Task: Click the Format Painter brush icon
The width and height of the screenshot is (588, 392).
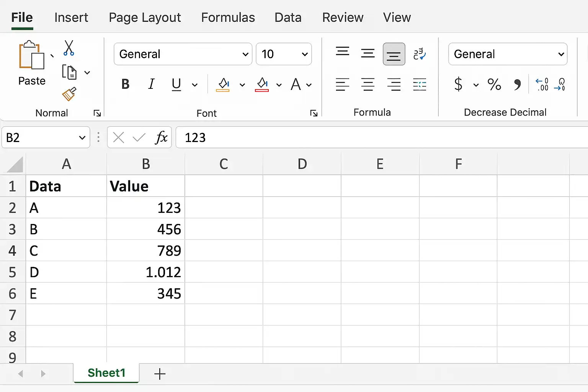Action: (x=69, y=94)
